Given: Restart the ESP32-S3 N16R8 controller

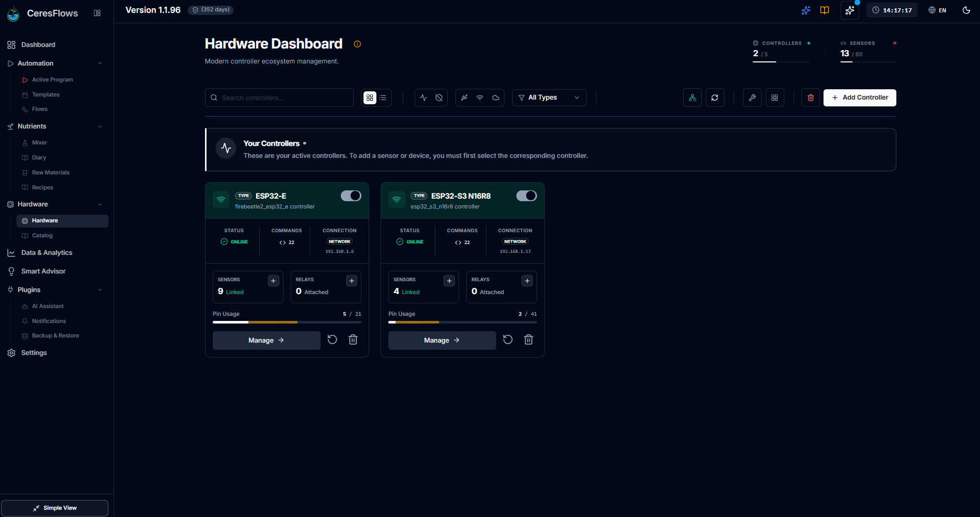Looking at the screenshot, I should [x=508, y=340].
